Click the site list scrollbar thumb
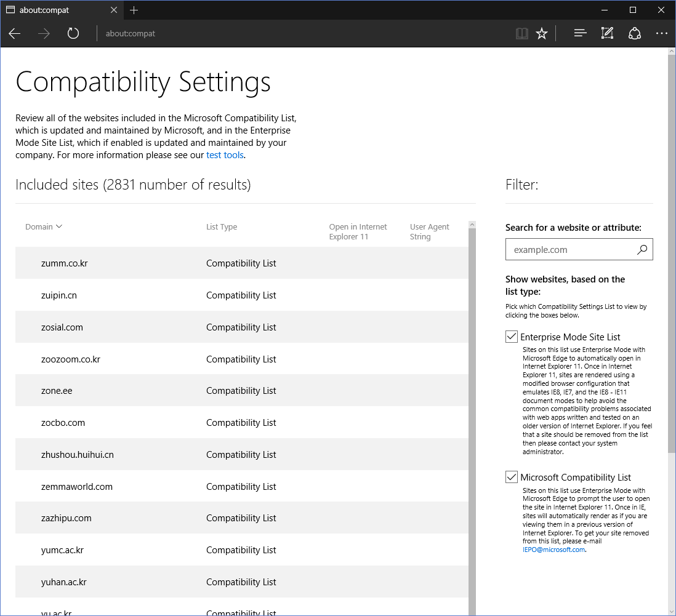 pyautogui.click(x=472, y=422)
